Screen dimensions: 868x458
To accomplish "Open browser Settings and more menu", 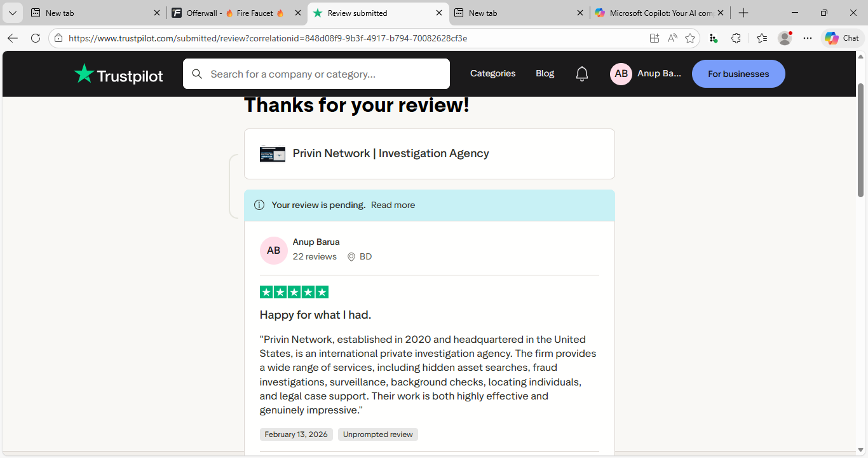I will [x=808, y=38].
